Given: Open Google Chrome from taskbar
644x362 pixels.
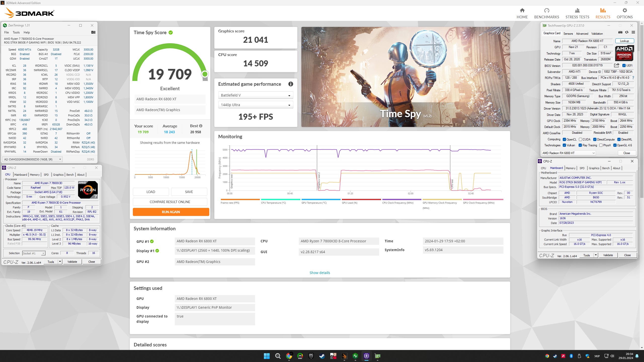Looking at the screenshot, I should pos(289,356).
